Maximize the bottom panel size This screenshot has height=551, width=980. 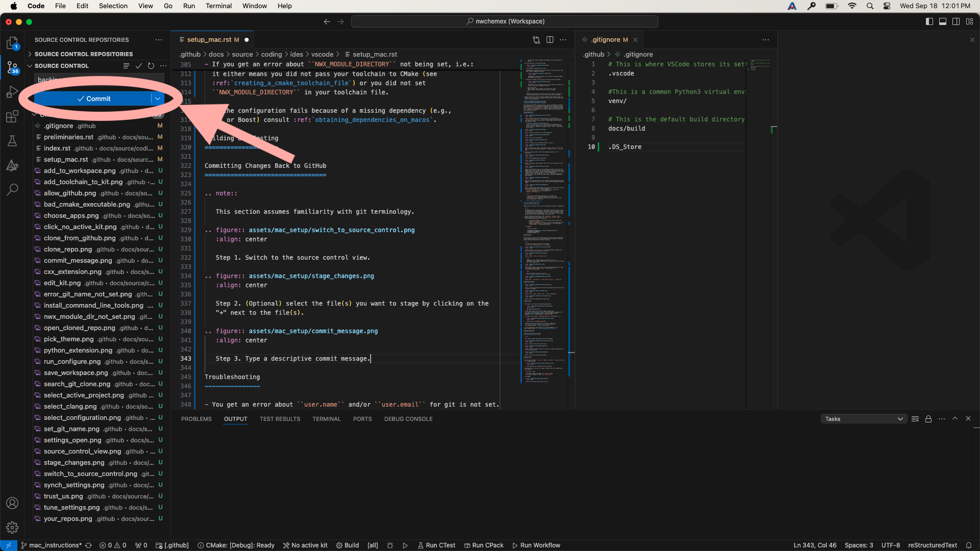click(x=955, y=419)
